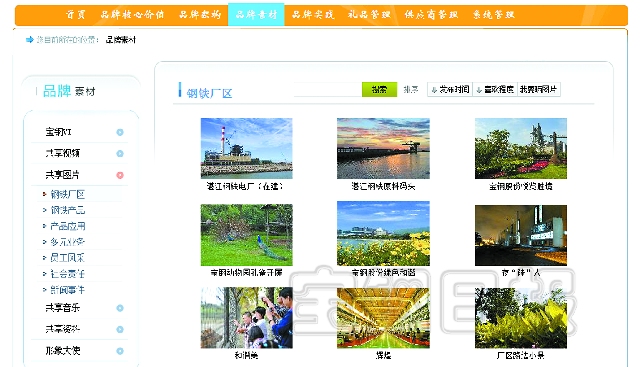Open the 钢铁产品 subcategory
Viewport: 640px width, 367px height.
click(x=67, y=210)
